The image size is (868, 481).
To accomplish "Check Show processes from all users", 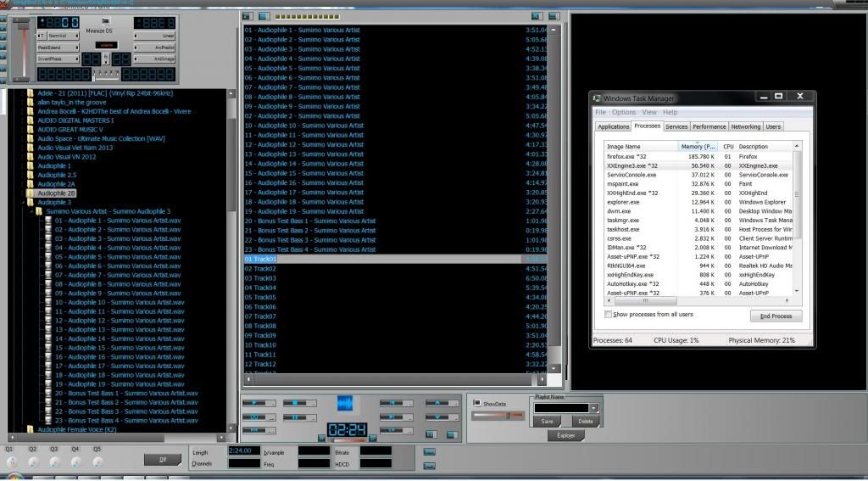I will [608, 314].
